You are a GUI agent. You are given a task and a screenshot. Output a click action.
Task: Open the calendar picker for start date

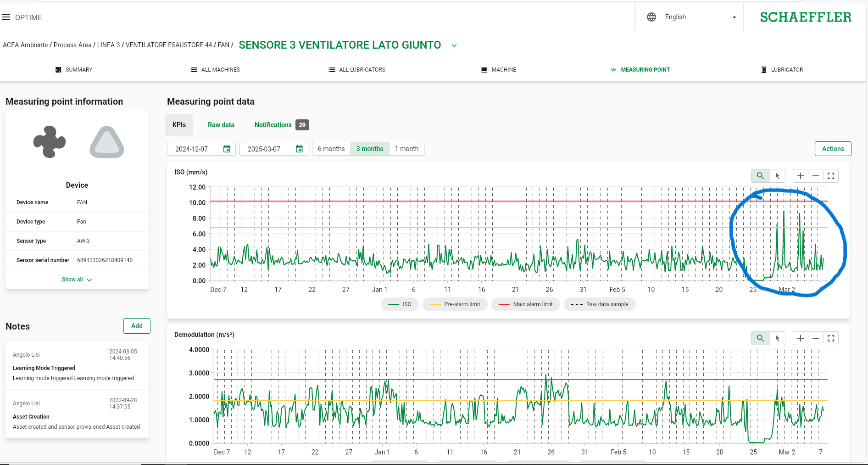pos(227,149)
